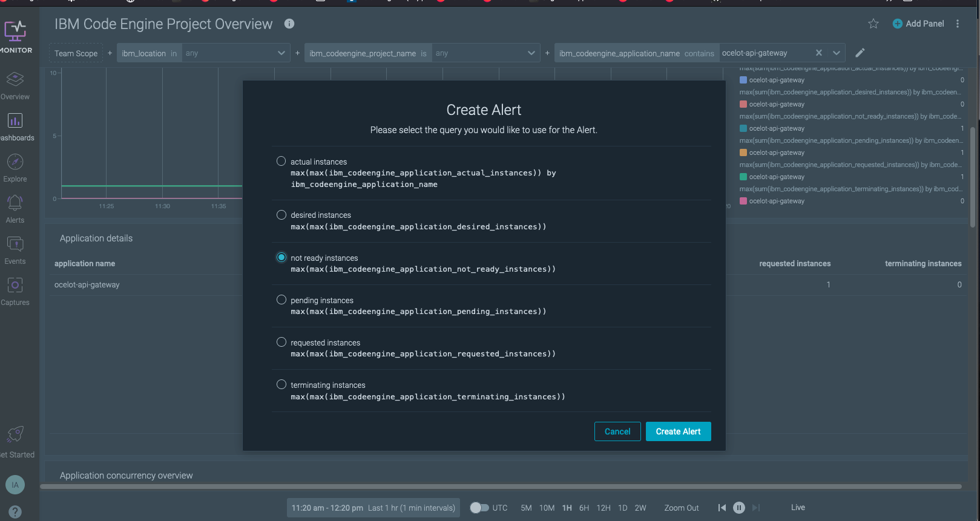This screenshot has width=980, height=521.
Task: Select the actual instances query
Action: (281, 161)
